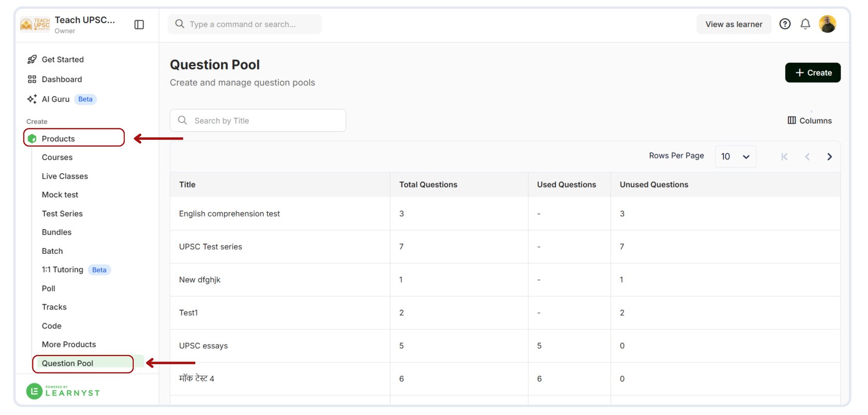Open Tracks in the sidebar
The width and height of the screenshot is (868, 415).
tap(54, 307)
